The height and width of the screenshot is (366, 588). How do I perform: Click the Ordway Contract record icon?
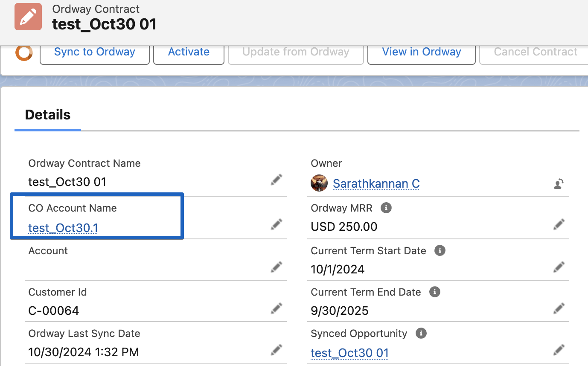28,17
